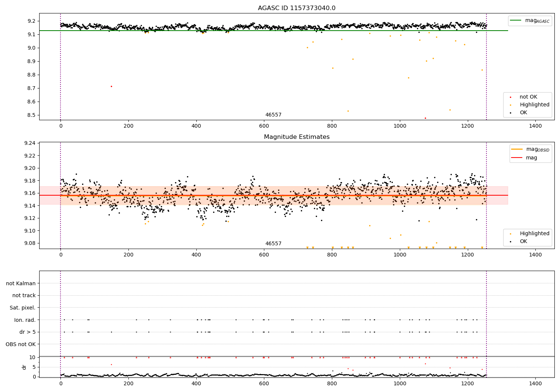The image size is (560, 392).
Task: Click the 9.14 y-axis tick label
Action: pos(30,206)
